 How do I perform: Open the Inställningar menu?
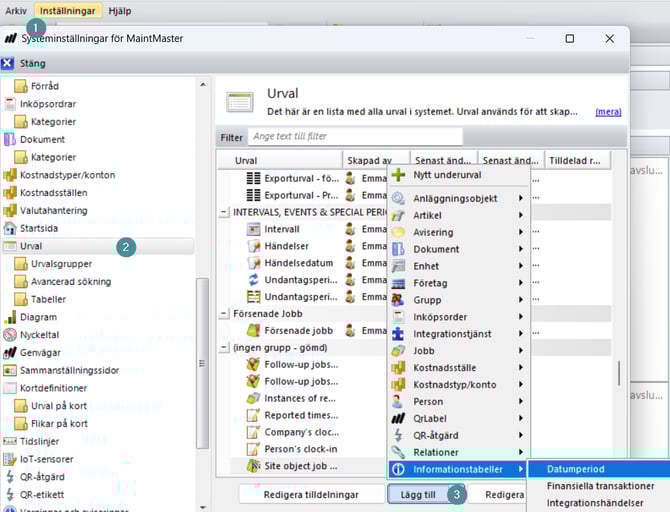coord(67,10)
